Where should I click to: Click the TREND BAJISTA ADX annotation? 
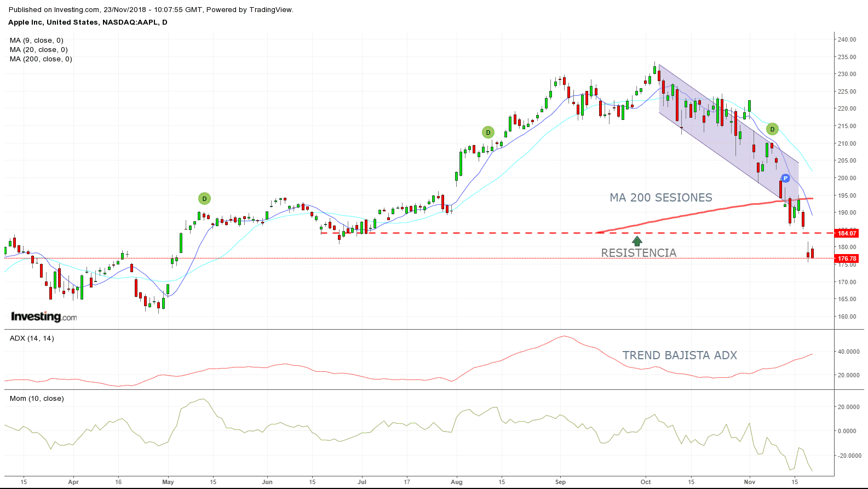point(680,355)
